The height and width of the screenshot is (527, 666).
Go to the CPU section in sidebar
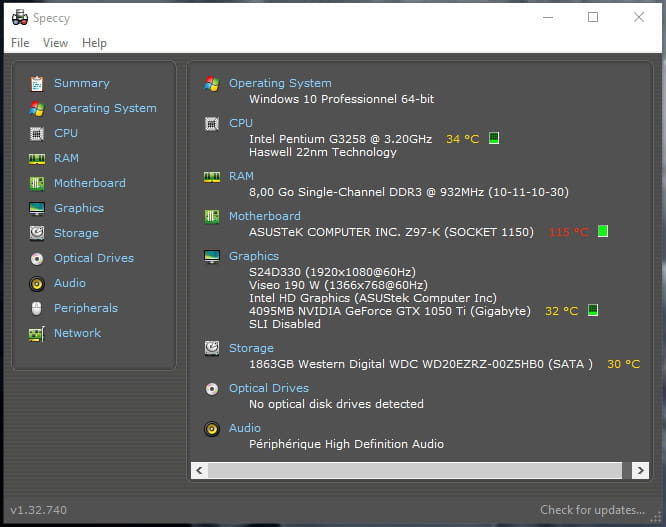pyautogui.click(x=66, y=133)
